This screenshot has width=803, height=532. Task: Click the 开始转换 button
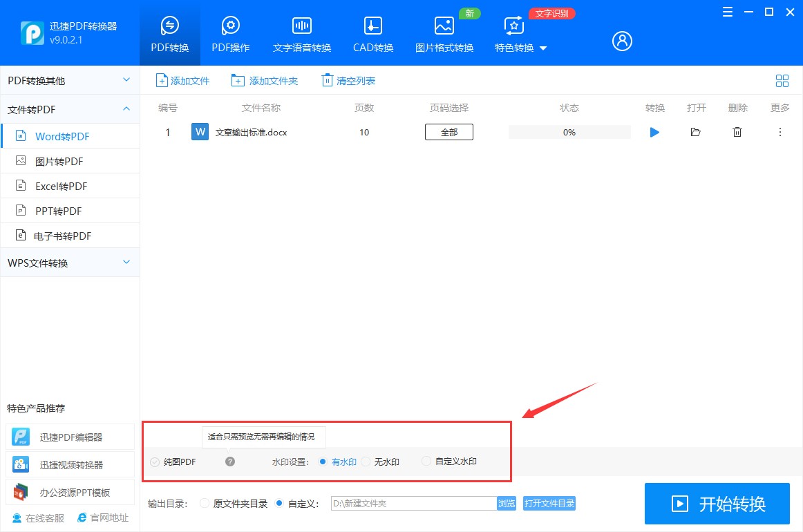(x=717, y=504)
